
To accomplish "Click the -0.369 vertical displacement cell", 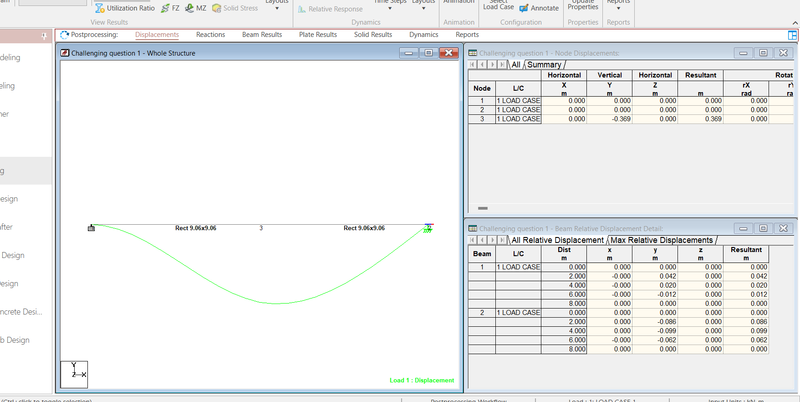I will [x=609, y=119].
